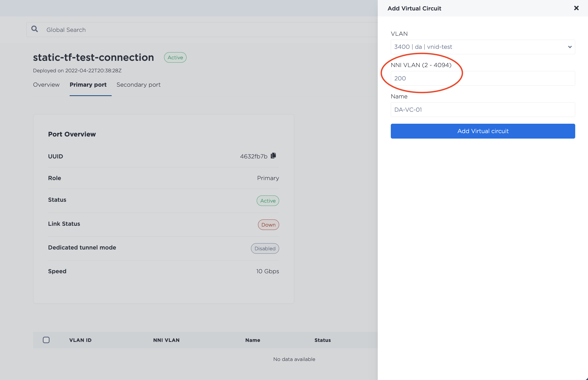Click the Disabled dedicated tunnel mode badge
This screenshot has height=380, width=588.
(265, 248)
